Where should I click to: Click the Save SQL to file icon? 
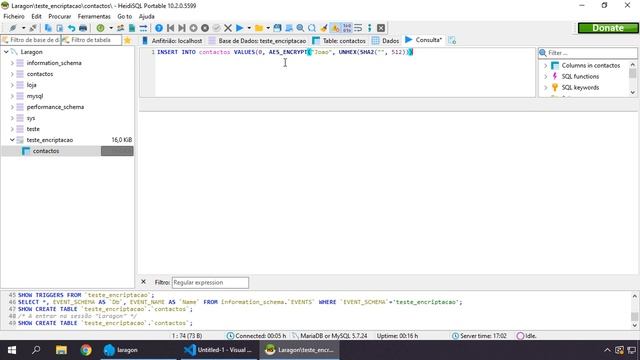pyautogui.click(x=278, y=28)
